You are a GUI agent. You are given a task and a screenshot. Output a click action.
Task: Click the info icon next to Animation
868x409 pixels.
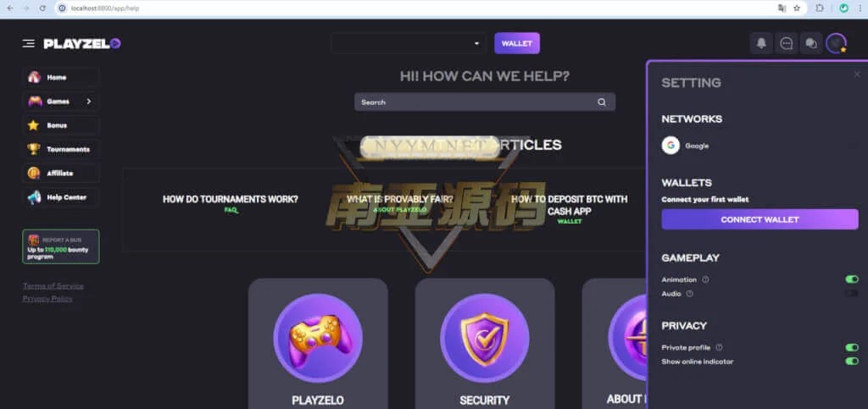pos(705,279)
